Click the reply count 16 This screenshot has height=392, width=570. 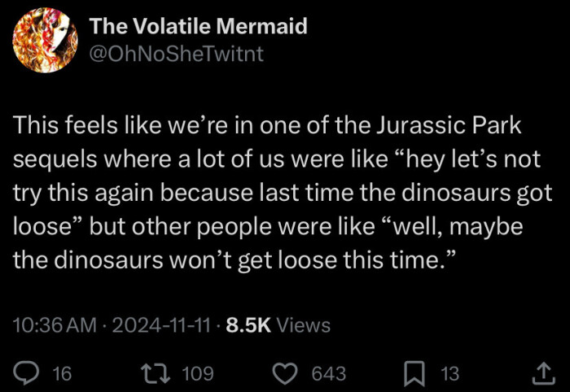tap(62, 373)
